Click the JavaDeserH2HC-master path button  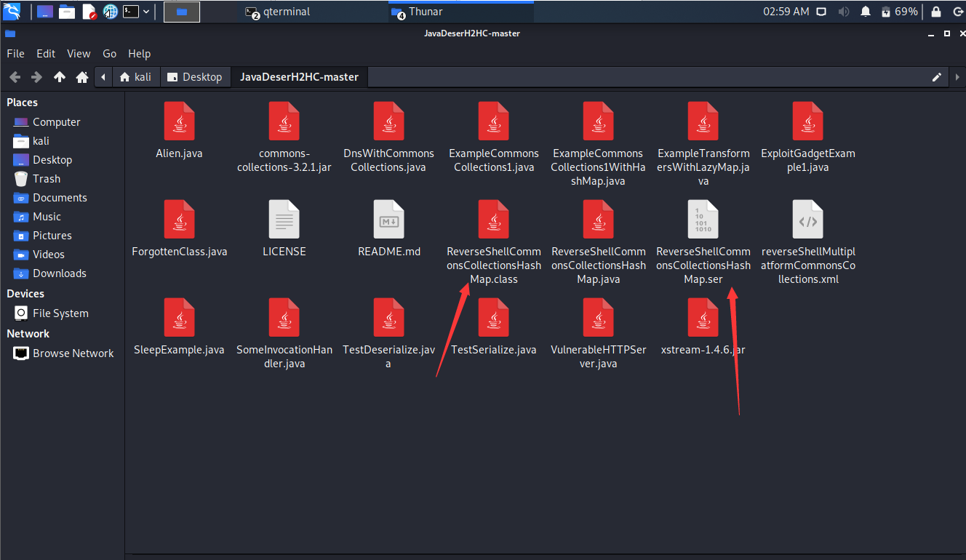(299, 77)
